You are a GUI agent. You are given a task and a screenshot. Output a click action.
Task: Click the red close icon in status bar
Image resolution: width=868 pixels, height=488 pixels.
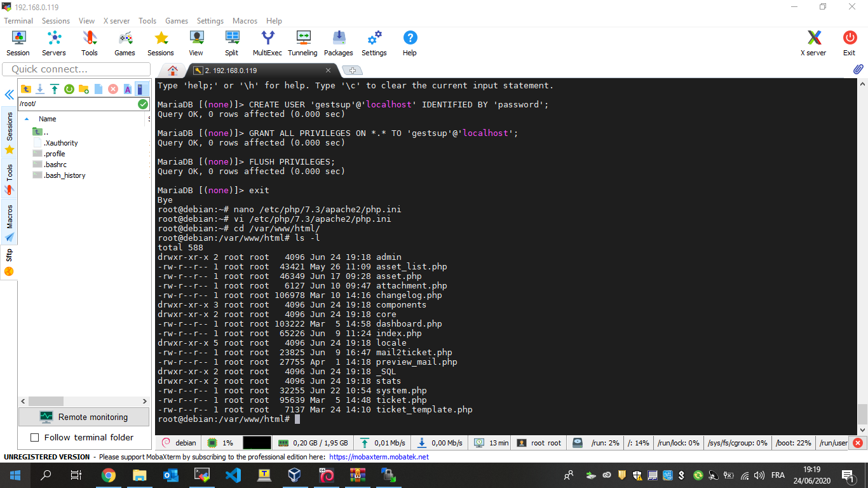858,443
